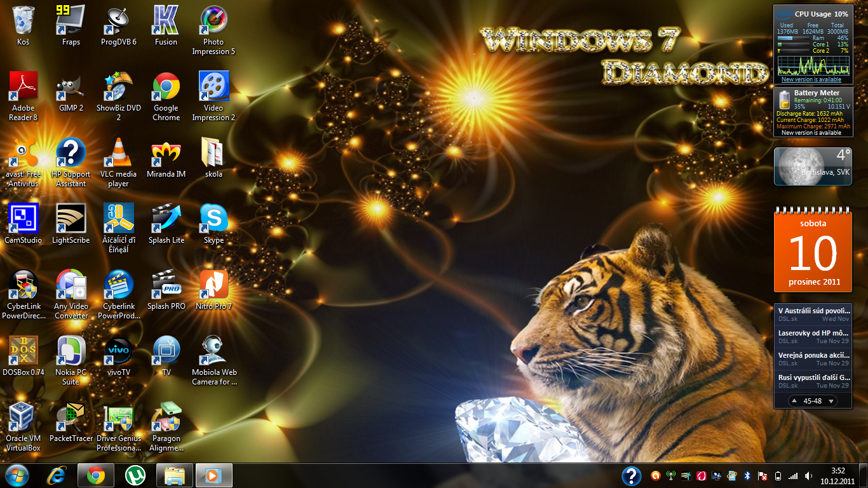868x488 pixels.
Task: Click the green wireless antenna tray icon
Action: pos(670,475)
